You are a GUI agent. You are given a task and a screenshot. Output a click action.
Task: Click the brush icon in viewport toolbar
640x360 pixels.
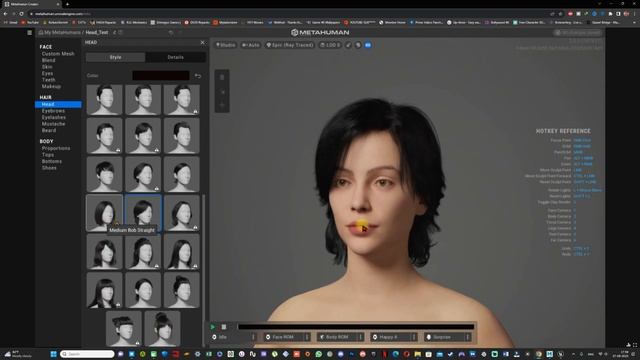pos(348,45)
